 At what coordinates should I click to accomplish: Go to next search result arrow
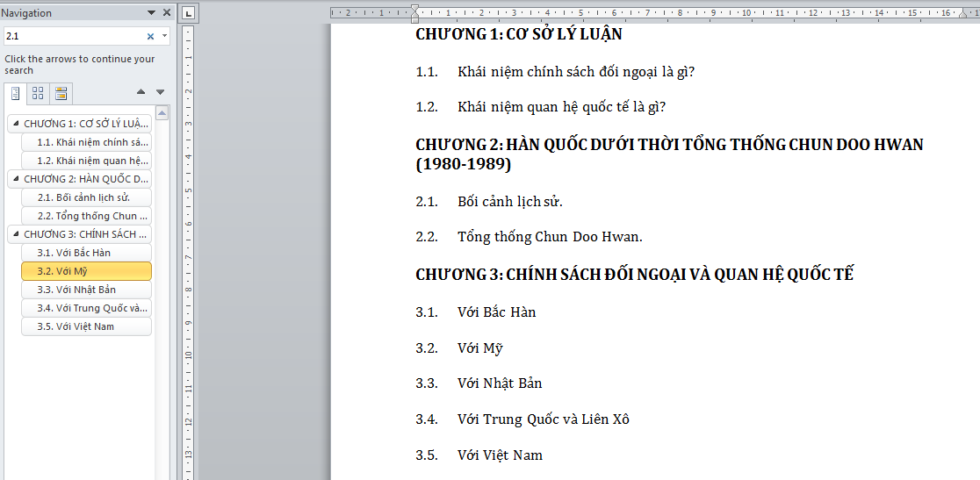(x=160, y=92)
